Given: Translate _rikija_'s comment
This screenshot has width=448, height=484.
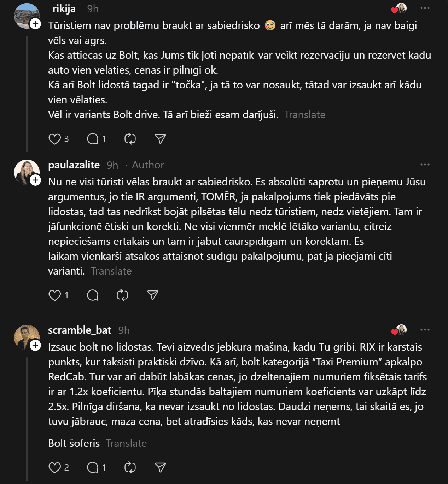Looking at the screenshot, I should pos(304,115).
